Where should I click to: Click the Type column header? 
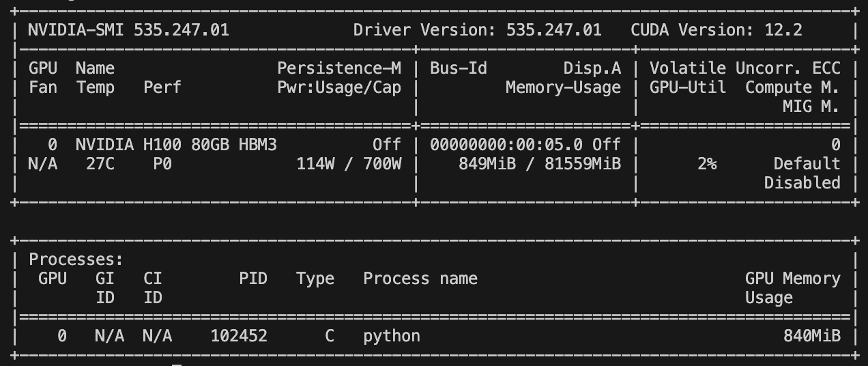(x=315, y=279)
